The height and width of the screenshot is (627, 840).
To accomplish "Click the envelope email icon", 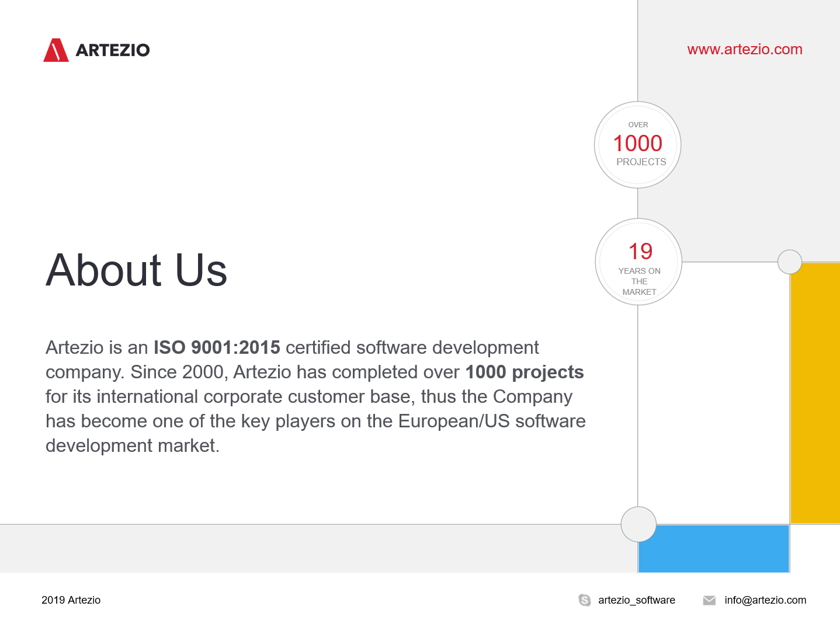I will [709, 600].
